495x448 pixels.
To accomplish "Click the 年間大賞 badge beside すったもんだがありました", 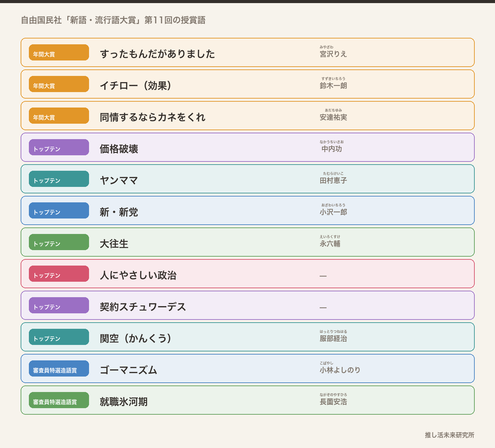I will pyautogui.click(x=59, y=53).
